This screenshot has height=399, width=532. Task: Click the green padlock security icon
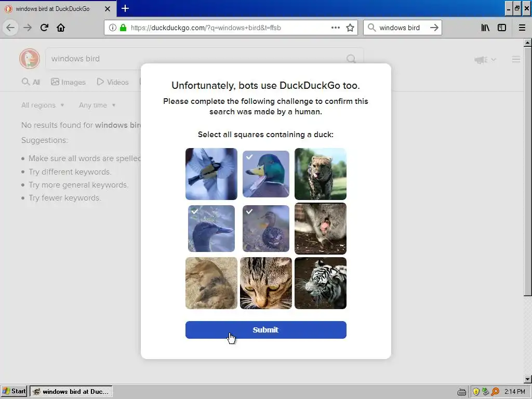[123, 28]
